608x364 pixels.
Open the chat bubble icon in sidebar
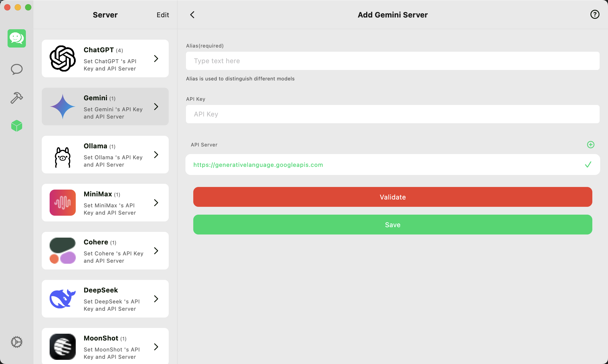pyautogui.click(x=17, y=69)
